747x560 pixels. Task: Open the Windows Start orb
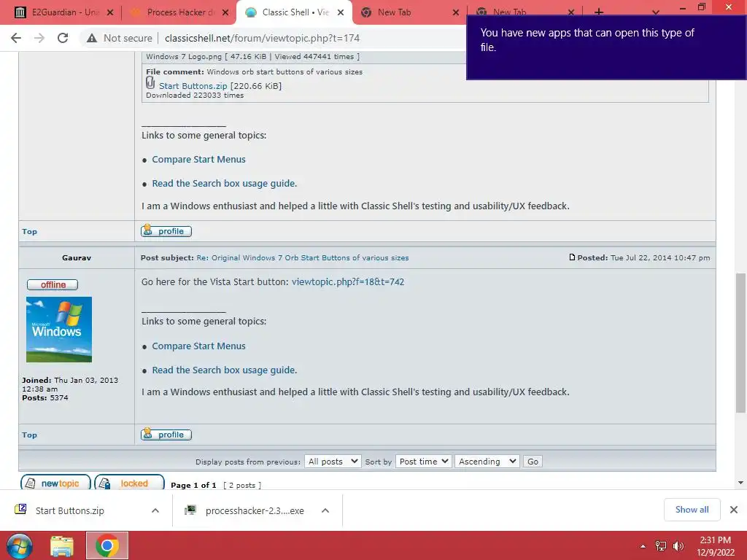20,545
